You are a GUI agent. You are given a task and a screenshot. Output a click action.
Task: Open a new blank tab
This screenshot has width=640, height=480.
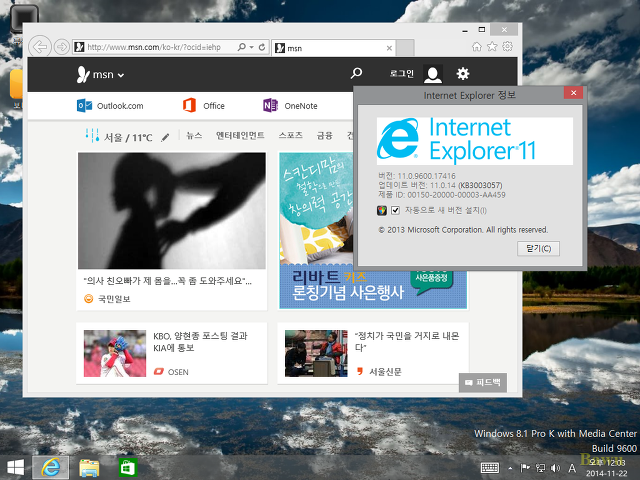point(405,48)
